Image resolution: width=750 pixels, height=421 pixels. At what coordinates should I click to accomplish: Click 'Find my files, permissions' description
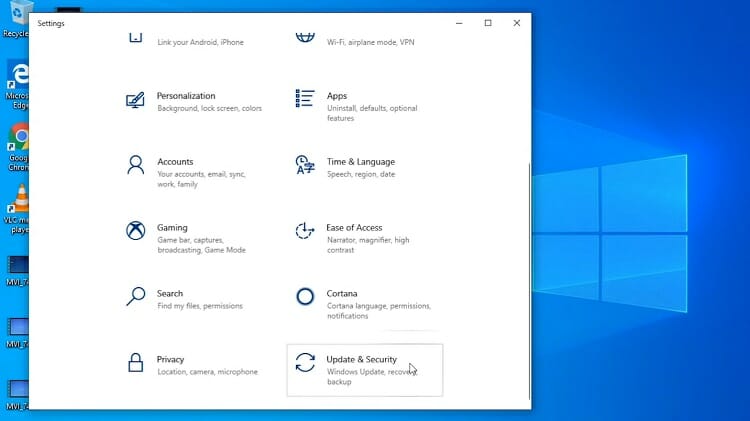pyautogui.click(x=200, y=306)
